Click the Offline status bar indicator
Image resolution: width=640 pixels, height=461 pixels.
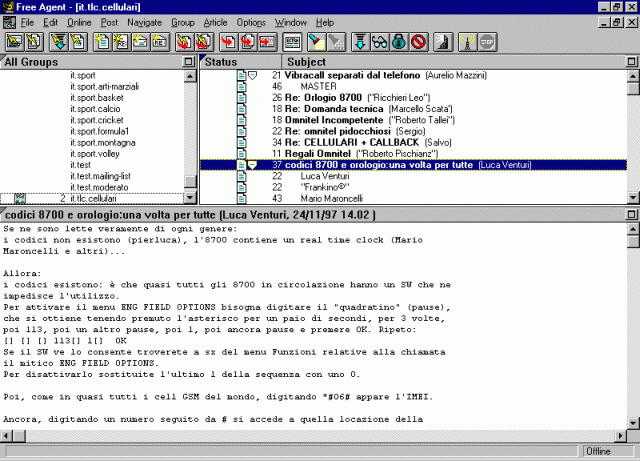607,451
